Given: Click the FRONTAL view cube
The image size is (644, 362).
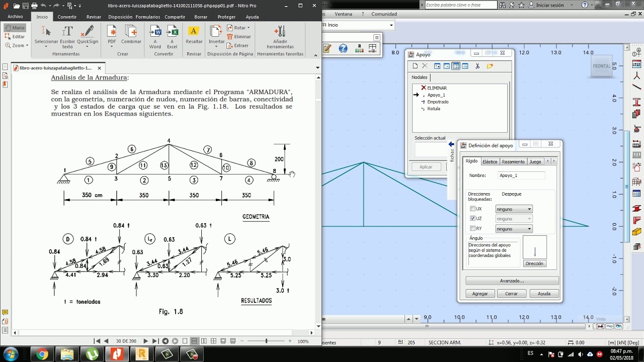Looking at the screenshot, I should tap(602, 66).
